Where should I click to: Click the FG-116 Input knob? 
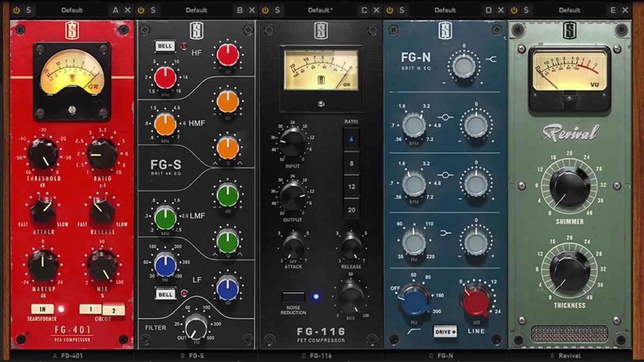tap(293, 143)
